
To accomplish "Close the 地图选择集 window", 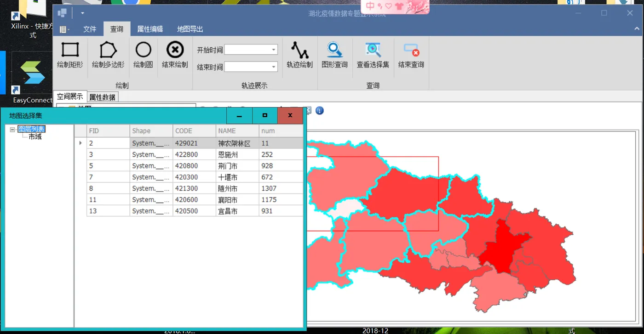I will point(290,115).
